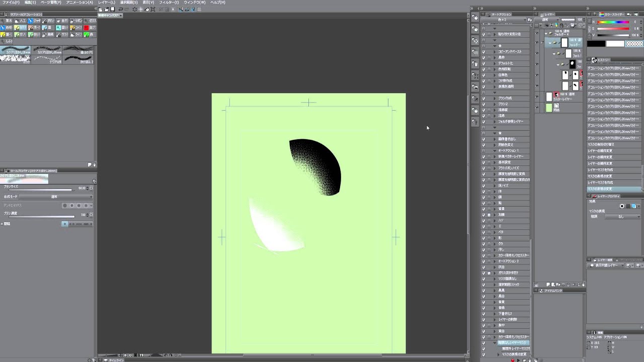Select the カケアミぼかし35mm brush preset

tap(47, 51)
